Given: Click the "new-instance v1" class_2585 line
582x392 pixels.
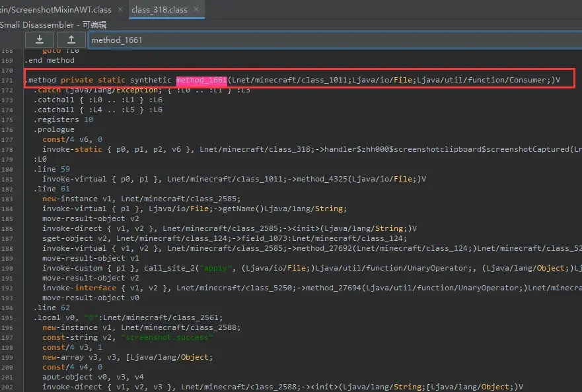Looking at the screenshot, I should [x=141, y=199].
